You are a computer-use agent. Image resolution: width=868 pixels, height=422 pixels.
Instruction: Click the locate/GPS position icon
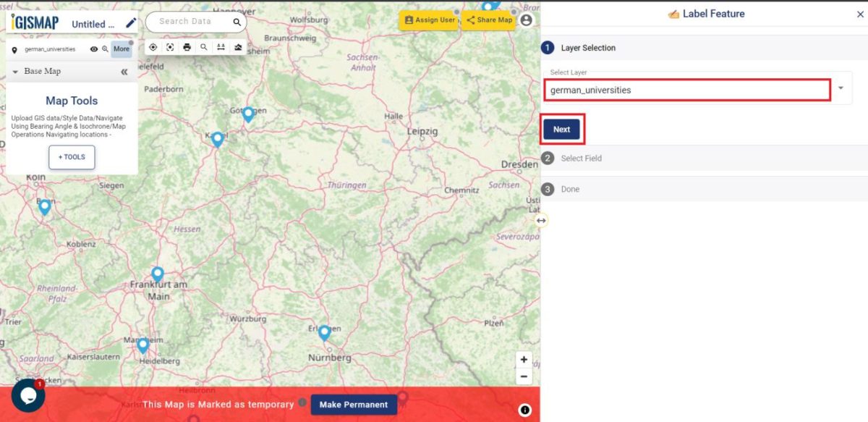[153, 47]
